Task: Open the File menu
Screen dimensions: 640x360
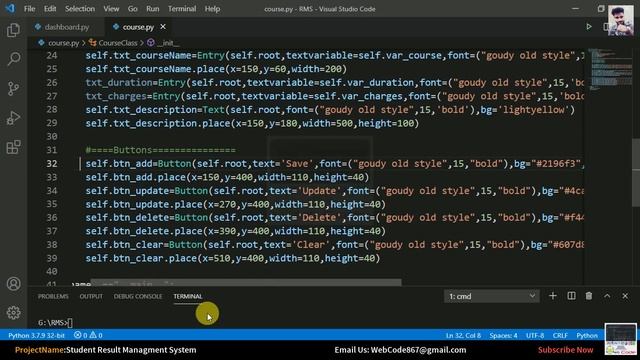Action: (29, 9)
